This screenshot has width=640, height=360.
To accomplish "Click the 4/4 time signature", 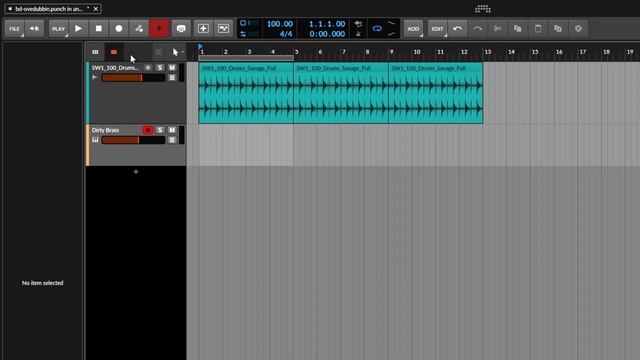I will [x=286, y=34].
